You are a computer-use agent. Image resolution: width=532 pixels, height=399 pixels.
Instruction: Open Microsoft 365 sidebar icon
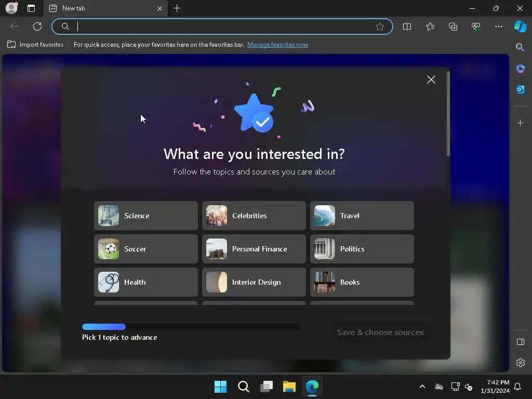click(520, 69)
